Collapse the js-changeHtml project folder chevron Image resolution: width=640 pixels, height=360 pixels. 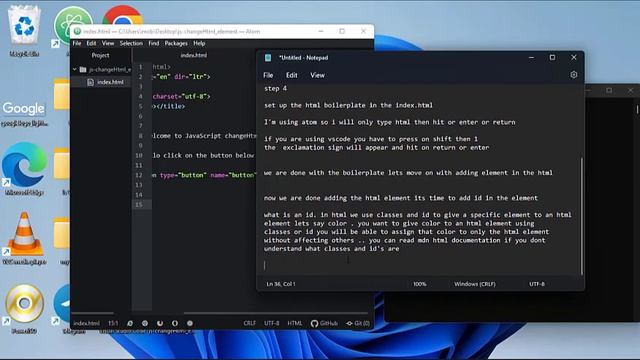[x=75, y=69]
